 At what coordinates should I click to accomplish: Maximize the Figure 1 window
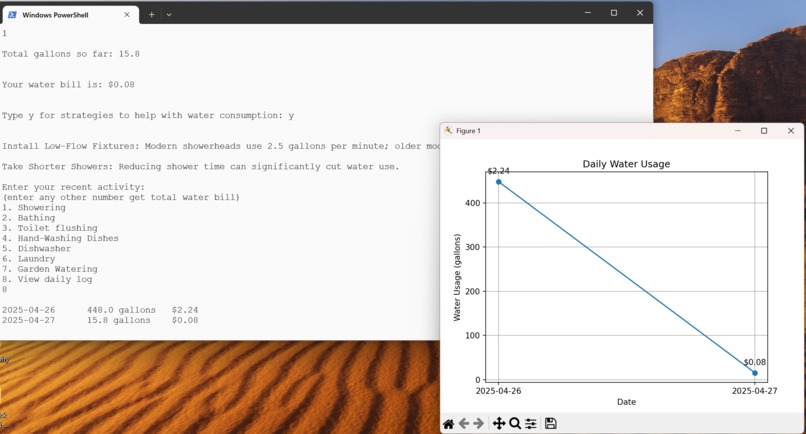click(x=764, y=131)
